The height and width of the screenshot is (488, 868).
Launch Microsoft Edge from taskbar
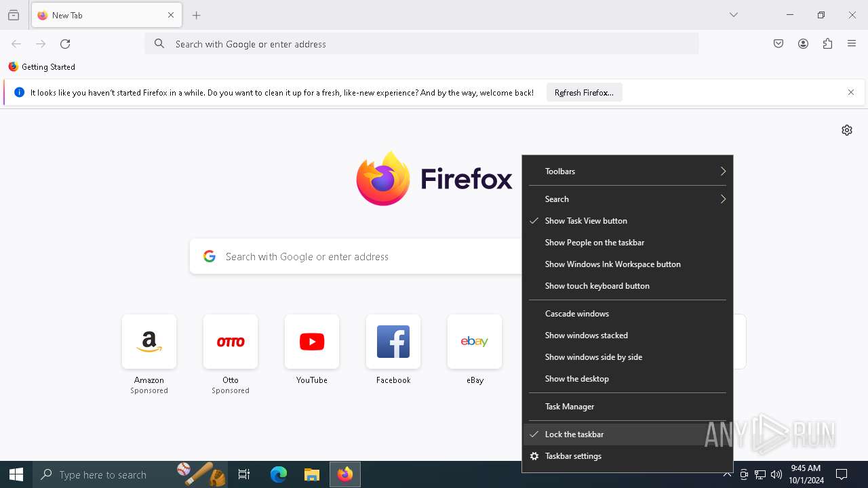[x=279, y=474]
